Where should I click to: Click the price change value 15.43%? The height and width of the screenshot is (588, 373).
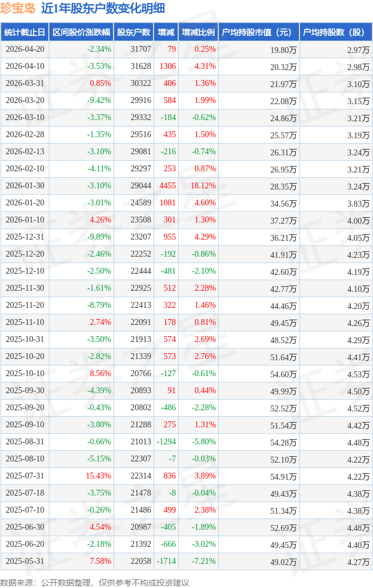click(x=99, y=476)
